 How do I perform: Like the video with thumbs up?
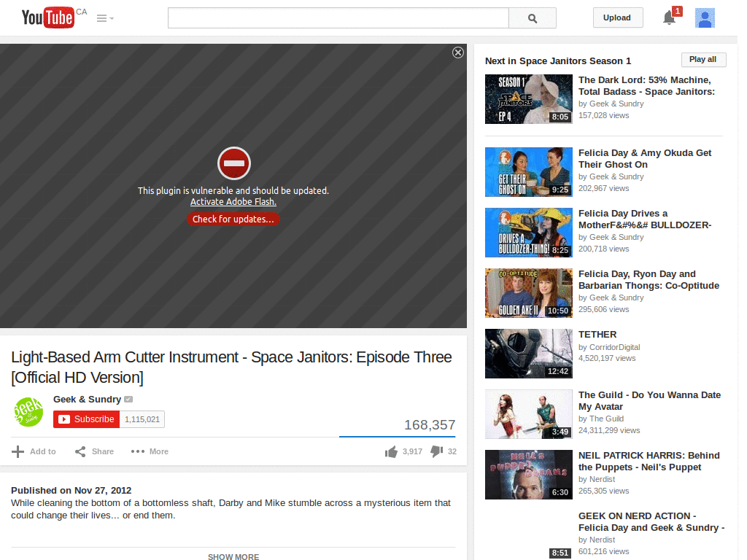coord(391,451)
